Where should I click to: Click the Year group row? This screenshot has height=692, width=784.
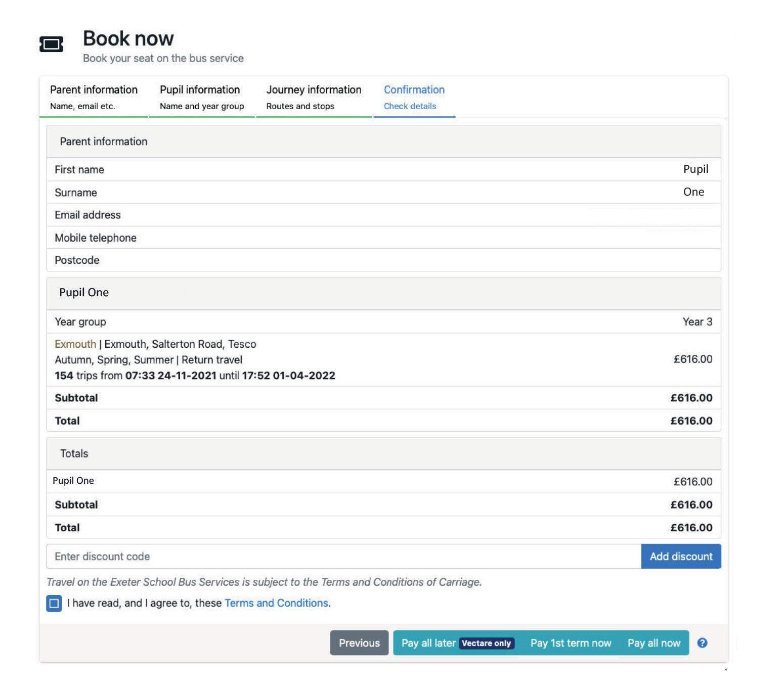point(383,322)
